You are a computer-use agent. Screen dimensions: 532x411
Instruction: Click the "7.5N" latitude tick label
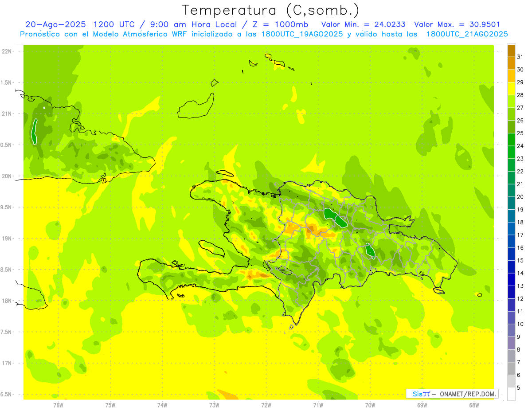(7, 332)
